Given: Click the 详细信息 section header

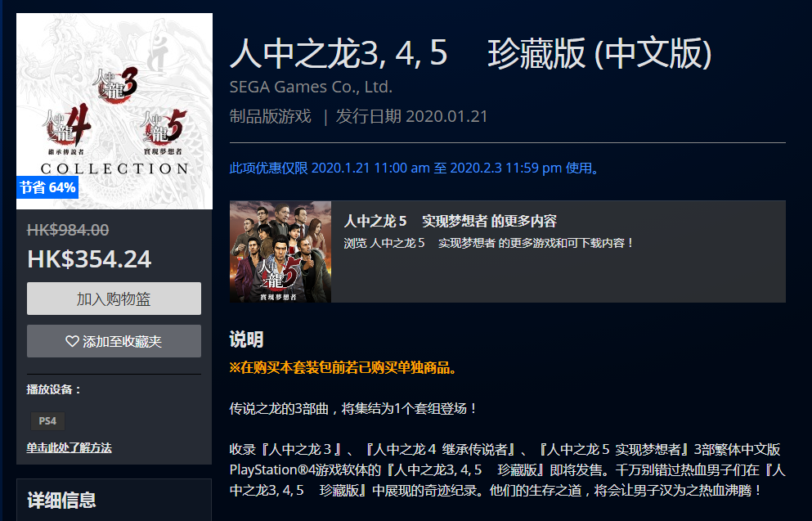Looking at the screenshot, I should [x=62, y=500].
